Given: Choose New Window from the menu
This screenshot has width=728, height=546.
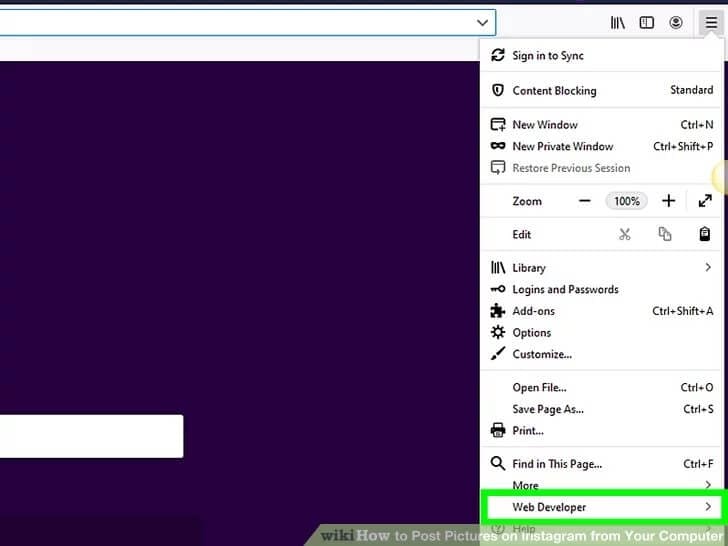Looking at the screenshot, I should [x=602, y=124].
